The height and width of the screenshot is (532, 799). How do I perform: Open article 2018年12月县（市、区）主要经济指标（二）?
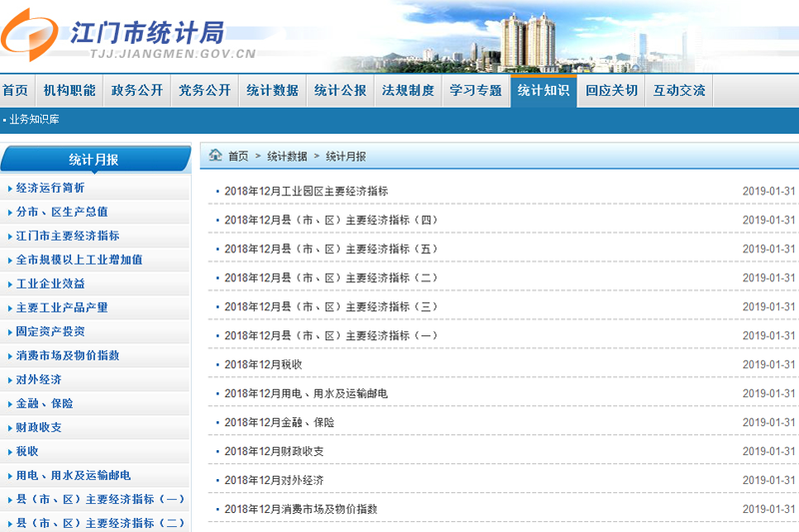332,277
